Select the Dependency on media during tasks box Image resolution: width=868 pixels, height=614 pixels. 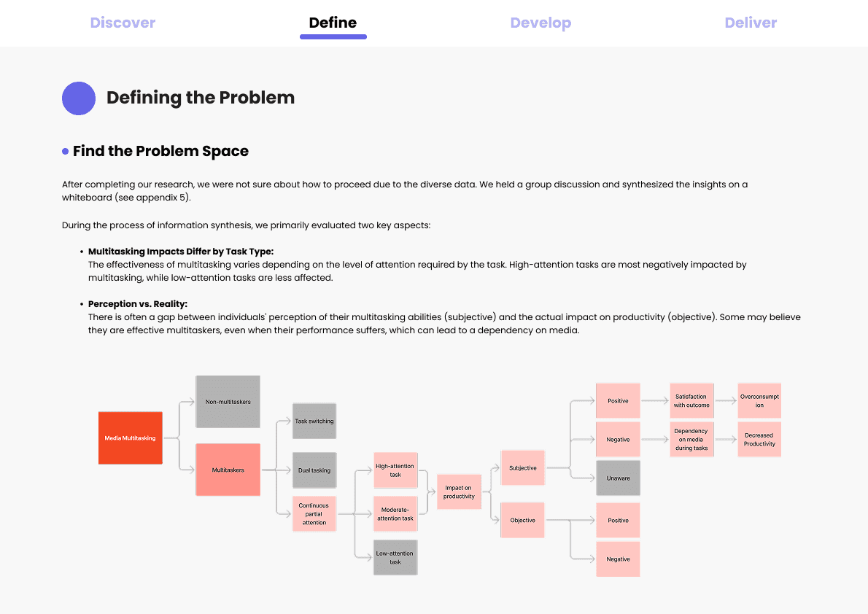[x=691, y=439]
